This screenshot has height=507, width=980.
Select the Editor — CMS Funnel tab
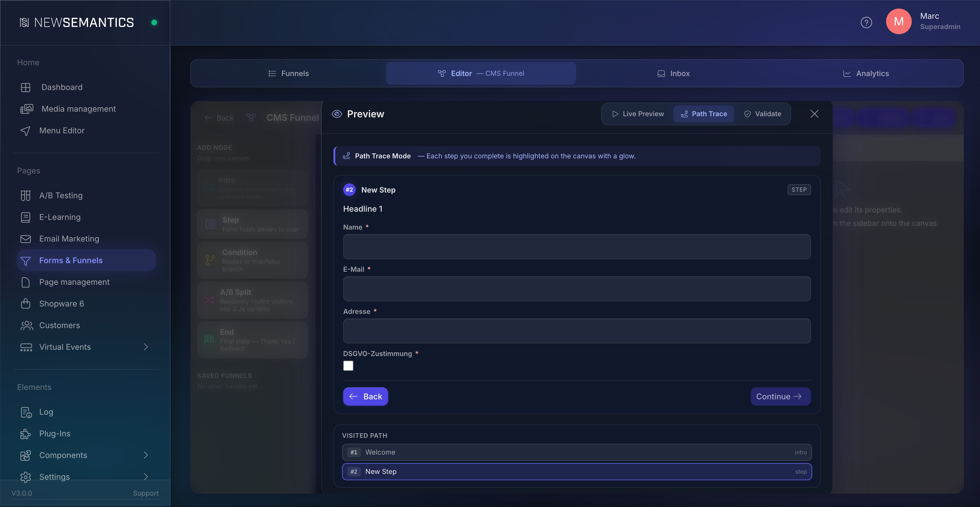[481, 73]
